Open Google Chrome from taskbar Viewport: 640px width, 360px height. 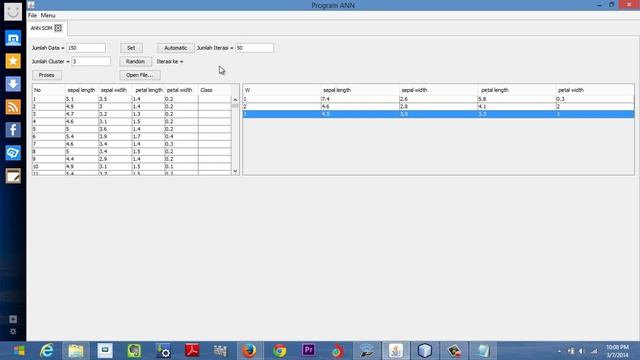280,351
